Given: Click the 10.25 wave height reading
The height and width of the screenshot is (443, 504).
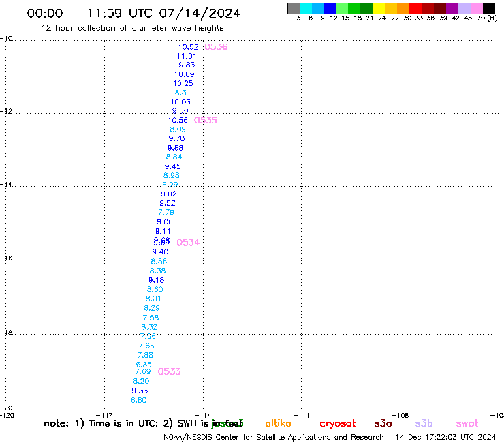Looking at the screenshot, I should (x=183, y=83).
